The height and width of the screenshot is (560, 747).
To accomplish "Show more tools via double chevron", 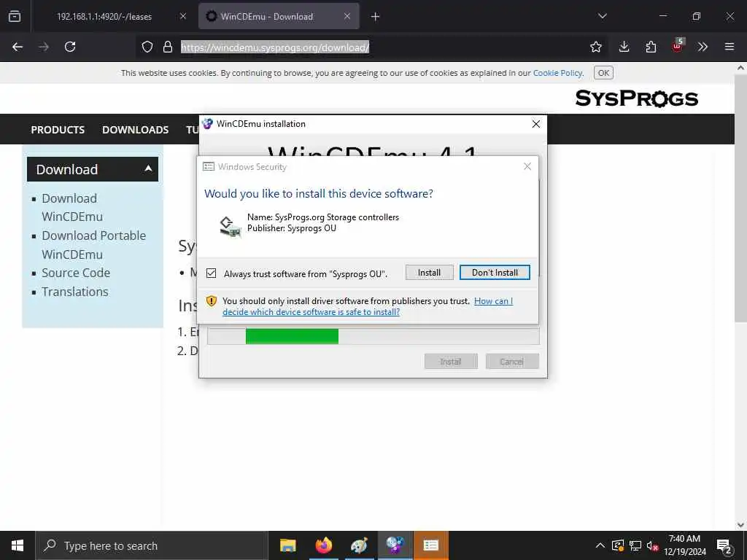I will point(703,47).
